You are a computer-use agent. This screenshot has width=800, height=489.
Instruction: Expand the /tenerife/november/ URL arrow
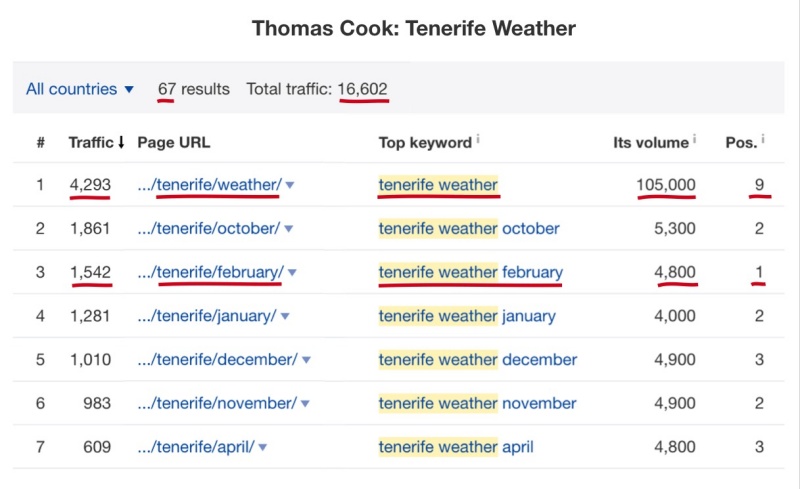(x=305, y=404)
